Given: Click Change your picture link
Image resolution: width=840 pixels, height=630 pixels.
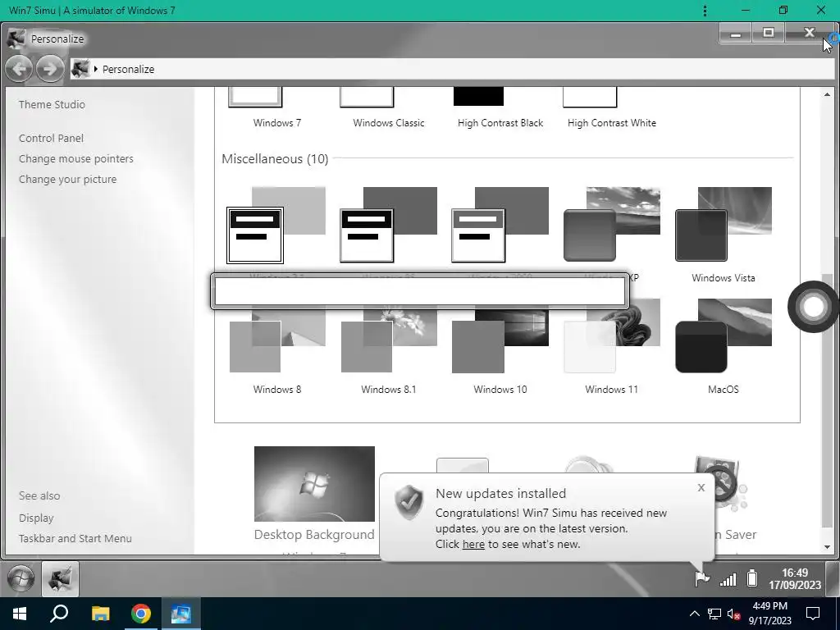Looking at the screenshot, I should point(67,179).
